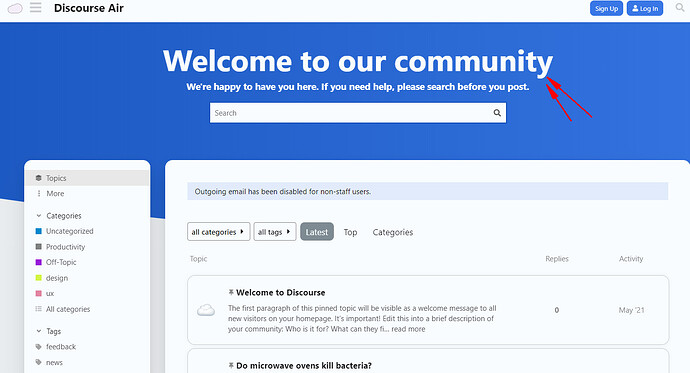Open the ux category link

pyautogui.click(x=50, y=293)
